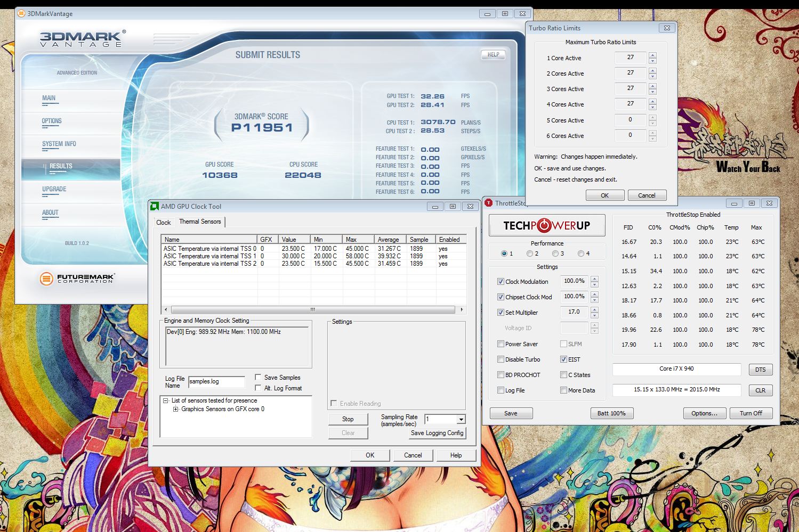
Task: Click Save Logging Config button
Action: click(x=437, y=433)
